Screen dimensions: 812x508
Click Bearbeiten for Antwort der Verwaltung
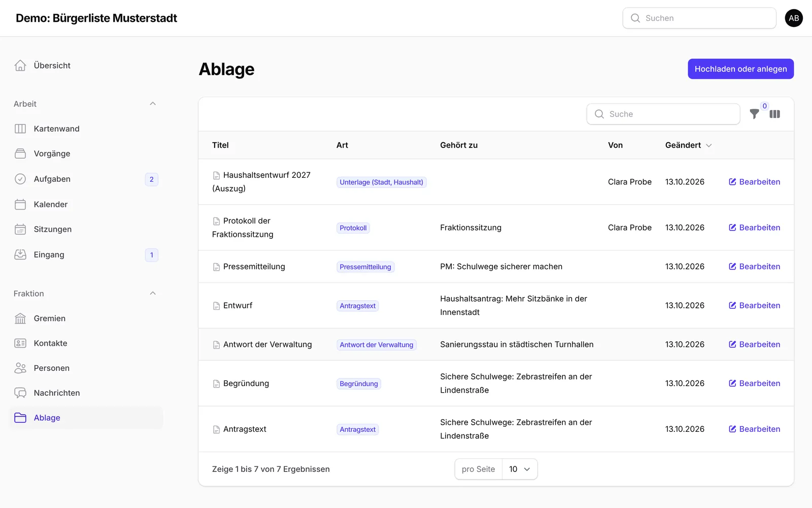[x=755, y=344]
